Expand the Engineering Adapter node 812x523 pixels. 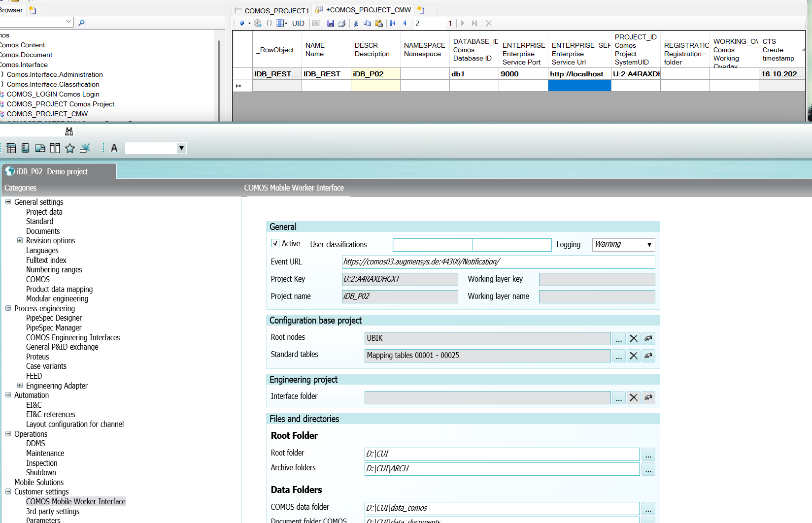(x=20, y=386)
